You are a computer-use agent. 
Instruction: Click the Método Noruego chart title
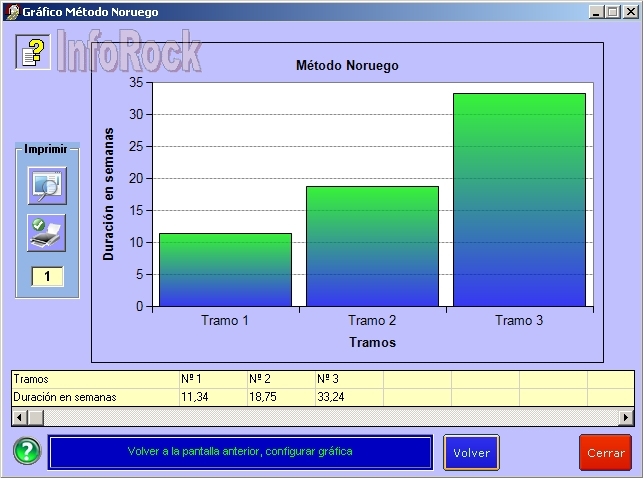[347, 66]
